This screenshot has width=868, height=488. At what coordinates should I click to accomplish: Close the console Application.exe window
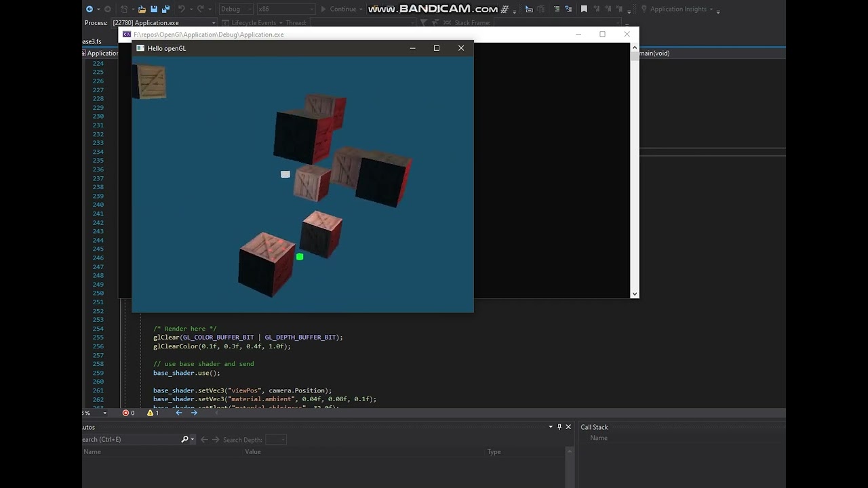627,35
